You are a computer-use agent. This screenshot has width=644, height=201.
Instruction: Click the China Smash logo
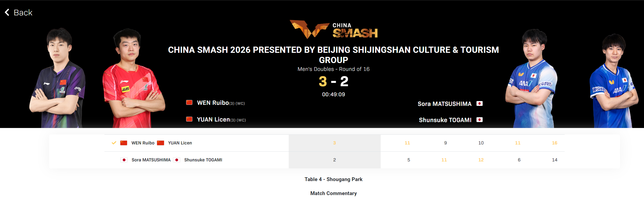tap(333, 29)
